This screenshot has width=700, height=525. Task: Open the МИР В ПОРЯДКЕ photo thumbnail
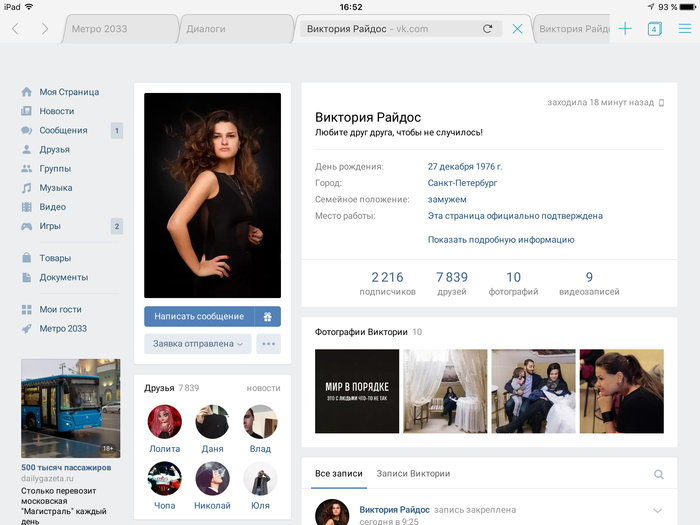357,391
